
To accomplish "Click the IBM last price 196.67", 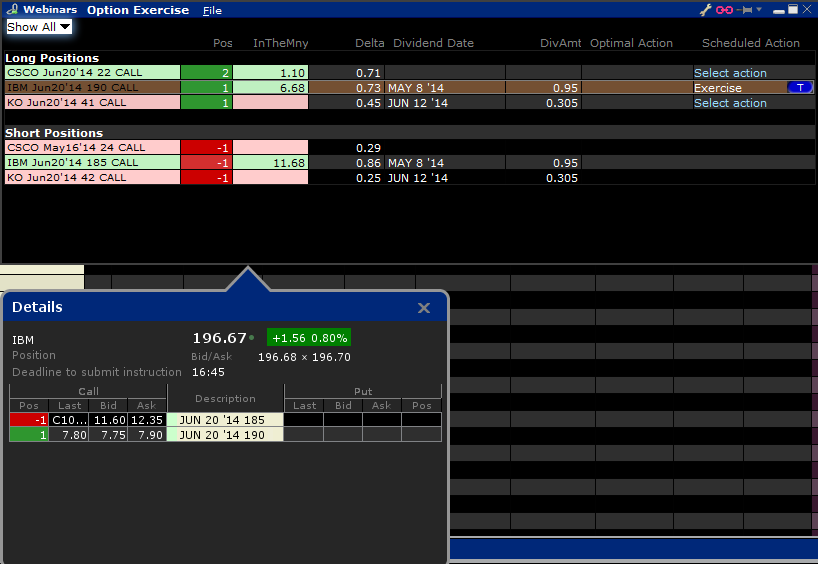I will [x=219, y=338].
